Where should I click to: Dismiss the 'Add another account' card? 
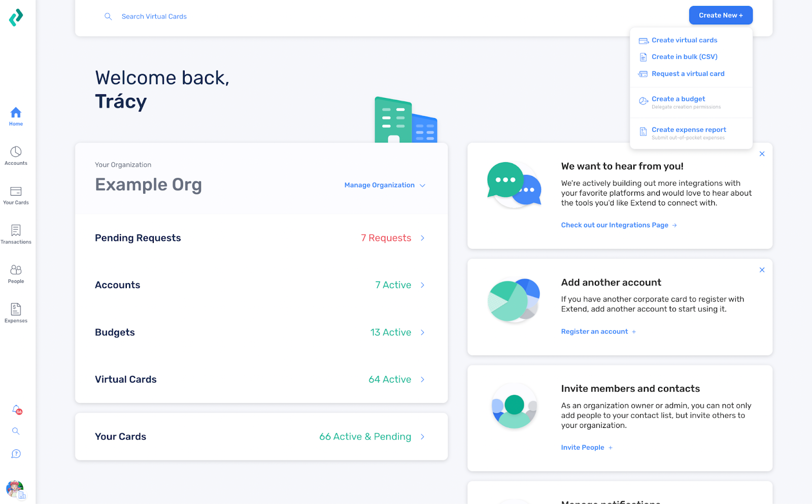click(762, 270)
